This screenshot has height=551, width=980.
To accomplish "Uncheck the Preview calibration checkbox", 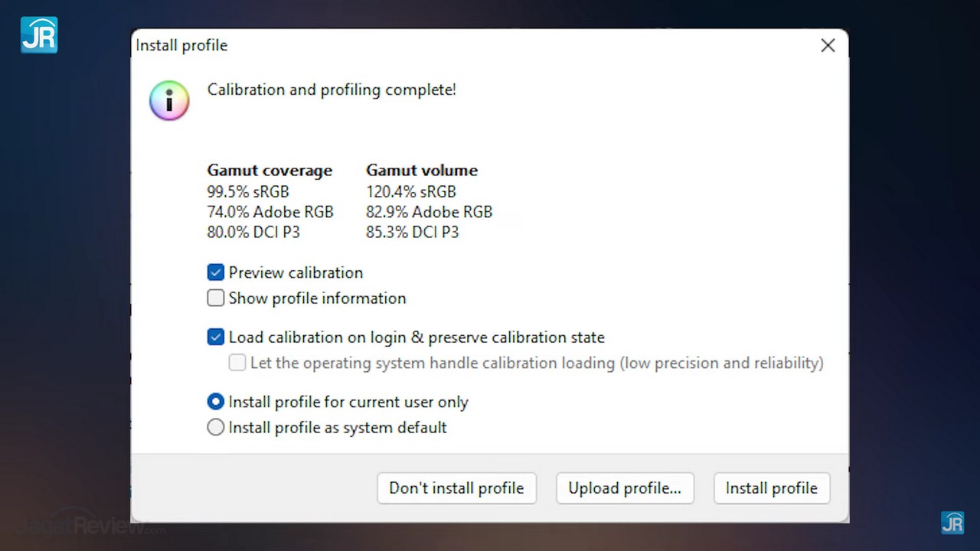I will pos(216,272).
